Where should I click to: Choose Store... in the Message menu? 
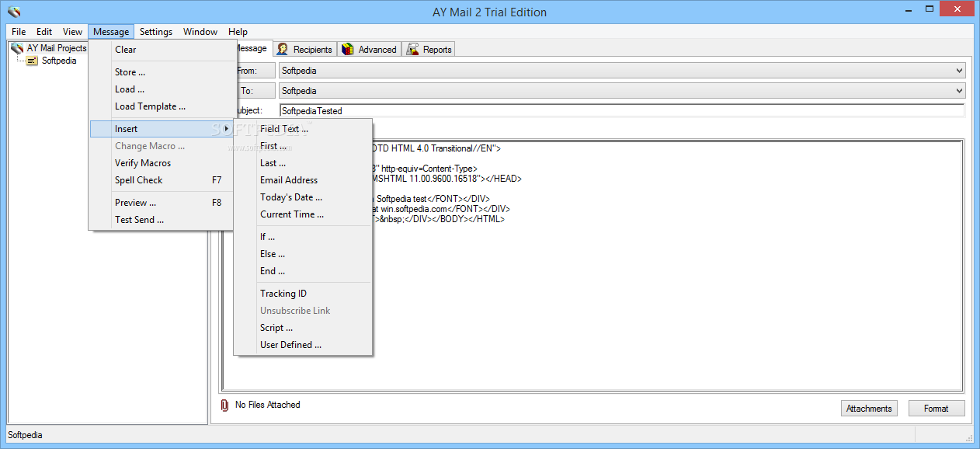pos(161,72)
